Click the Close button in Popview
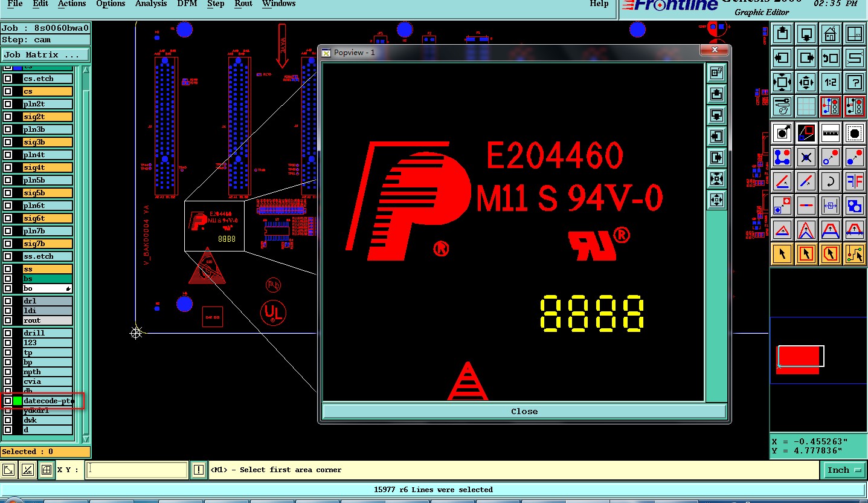The height and width of the screenshot is (503, 868). pos(524,411)
